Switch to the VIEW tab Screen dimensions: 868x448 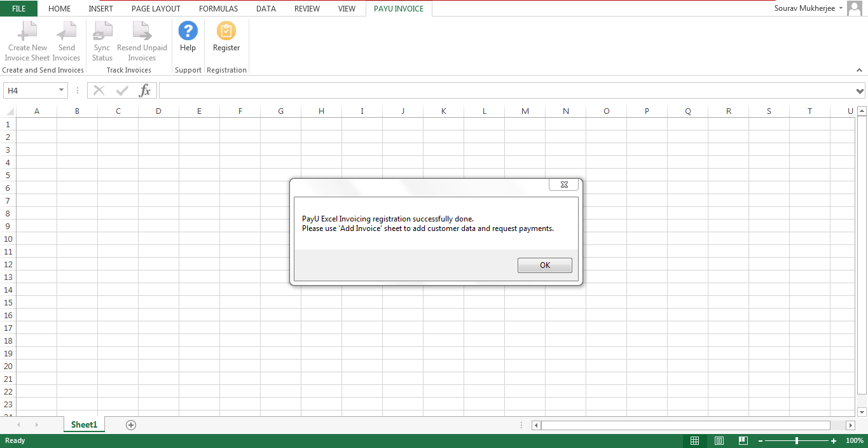point(347,8)
